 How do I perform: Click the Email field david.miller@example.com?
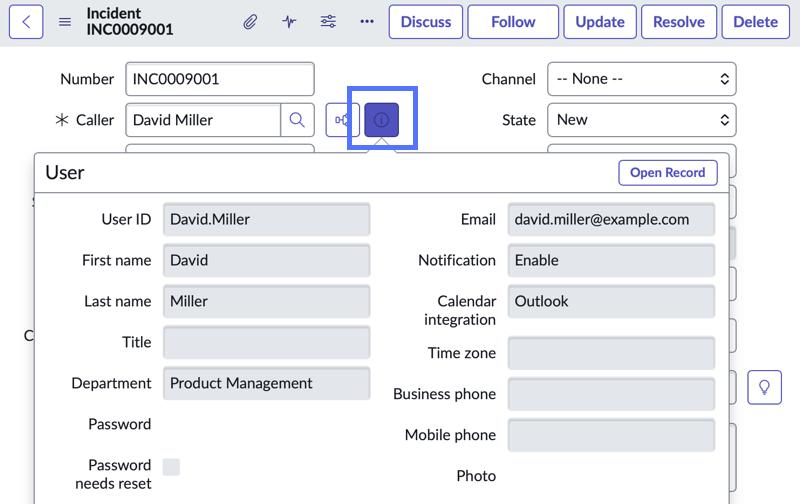click(611, 219)
